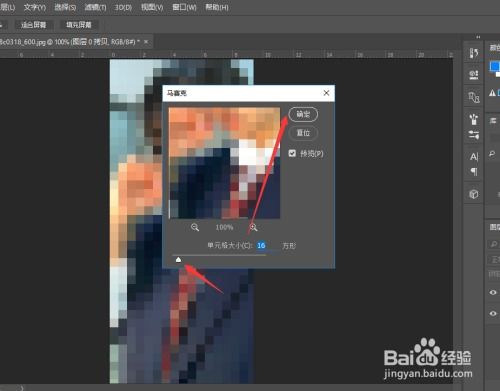Open the History panel icon

[x=474, y=53]
